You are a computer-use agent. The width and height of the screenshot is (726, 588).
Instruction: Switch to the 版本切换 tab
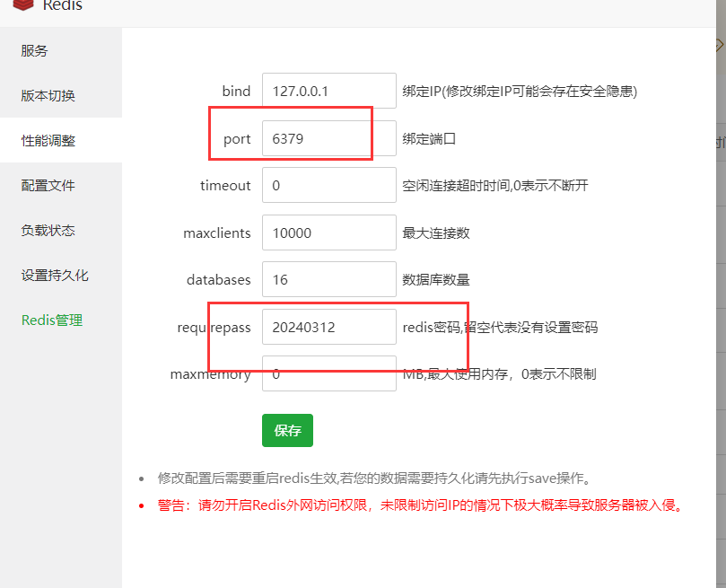point(48,95)
